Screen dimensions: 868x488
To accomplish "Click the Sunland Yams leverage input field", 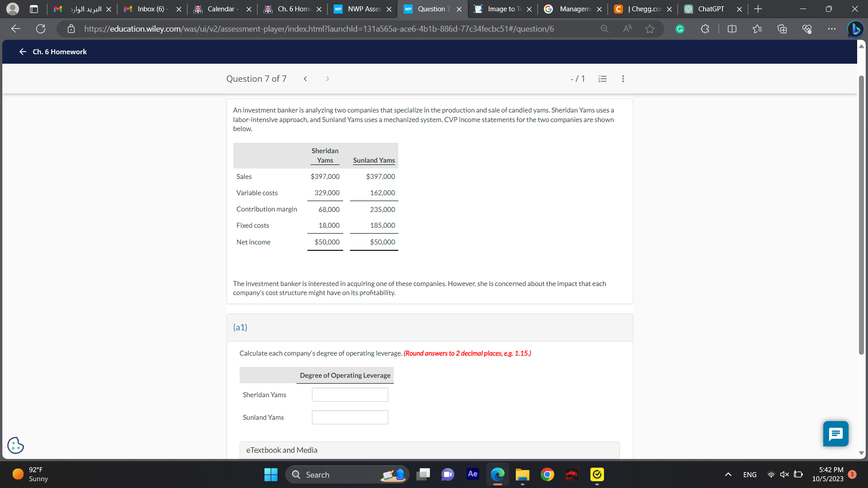I will click(350, 418).
